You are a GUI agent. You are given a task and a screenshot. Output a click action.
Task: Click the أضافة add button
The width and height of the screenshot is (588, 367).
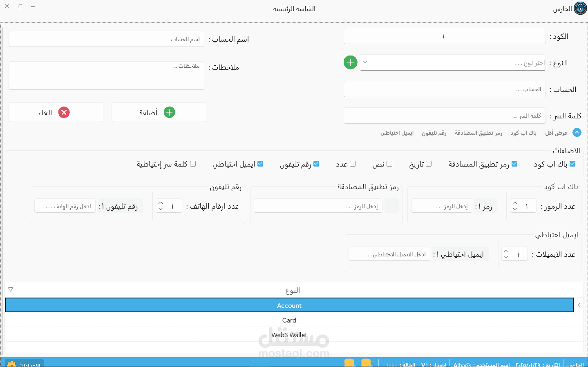click(x=159, y=112)
